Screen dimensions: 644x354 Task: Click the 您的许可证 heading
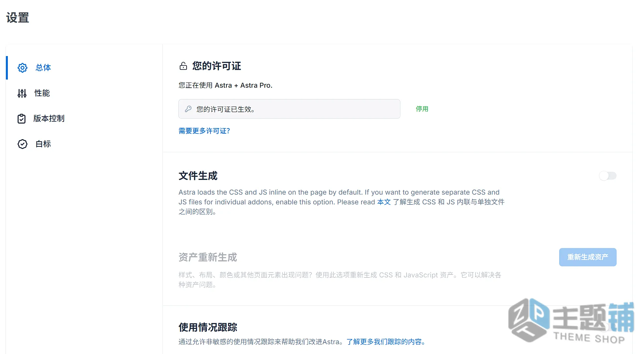point(217,66)
